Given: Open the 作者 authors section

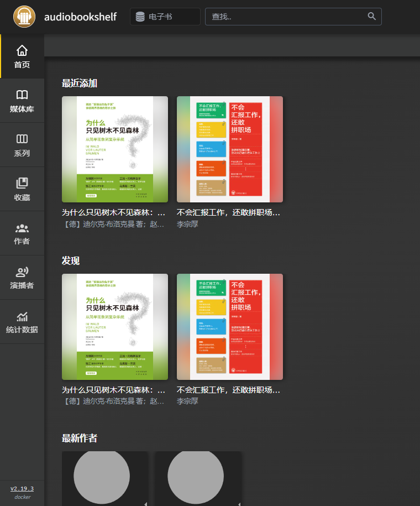Looking at the screenshot, I should 22,233.
